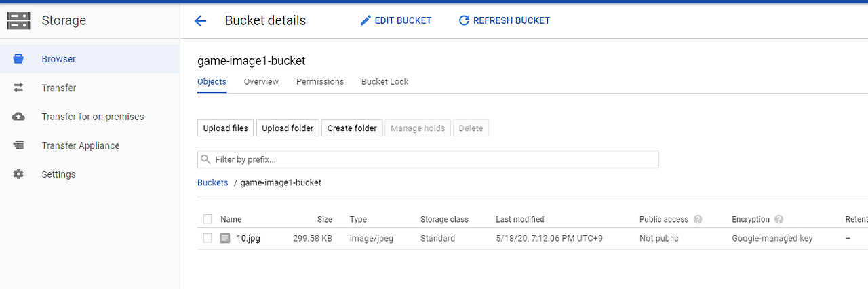Go back using the left arrow icon
This screenshot has width=868, height=289.
(x=200, y=21)
